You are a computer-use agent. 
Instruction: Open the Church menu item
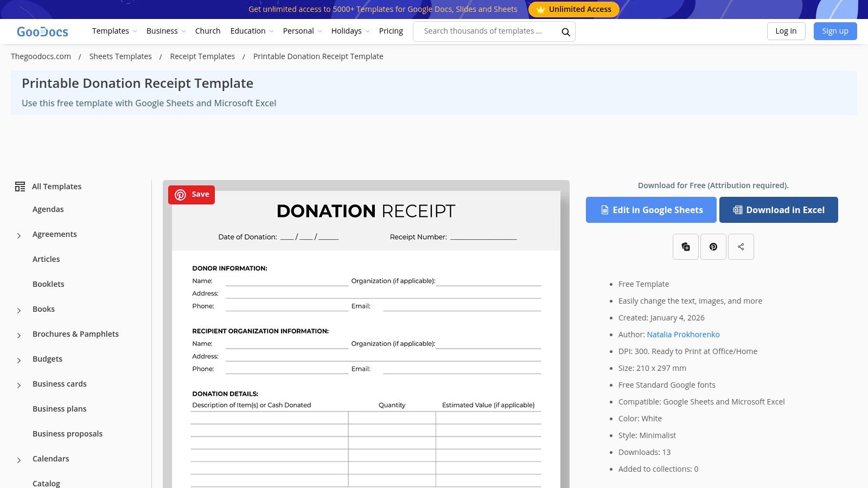coord(208,31)
